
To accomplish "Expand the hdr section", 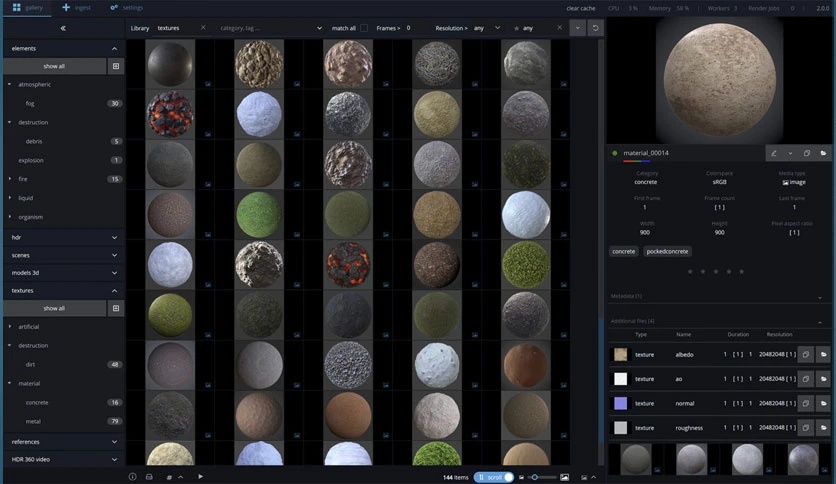I will tap(114, 238).
